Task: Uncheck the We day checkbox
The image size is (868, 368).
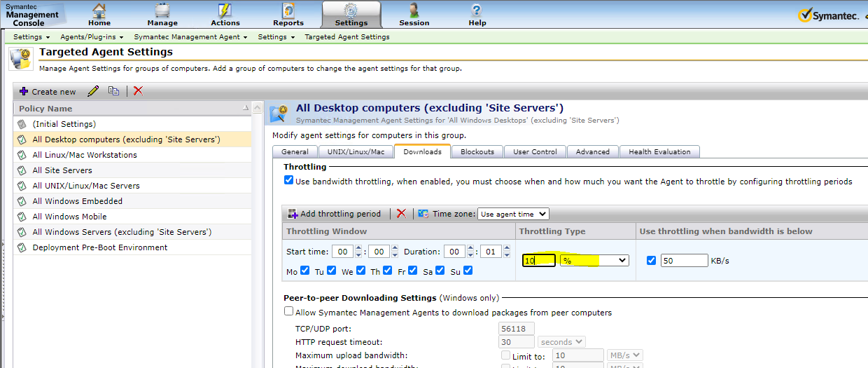Action: (361, 271)
